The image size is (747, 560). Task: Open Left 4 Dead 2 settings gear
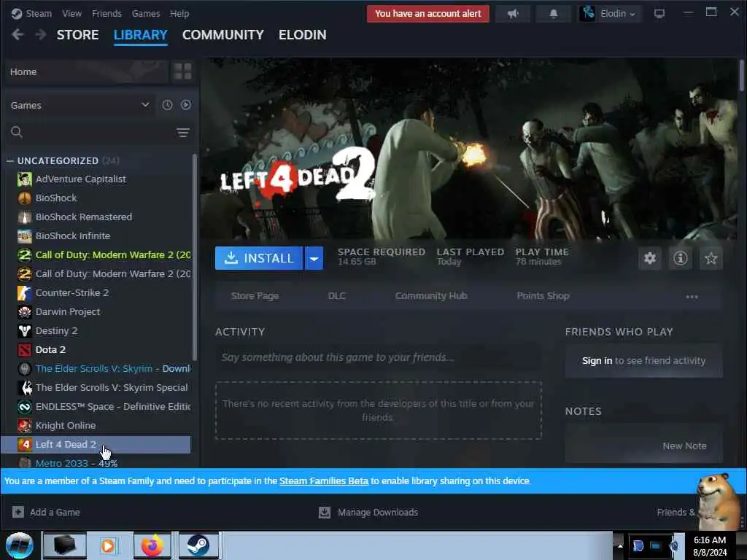tap(650, 258)
